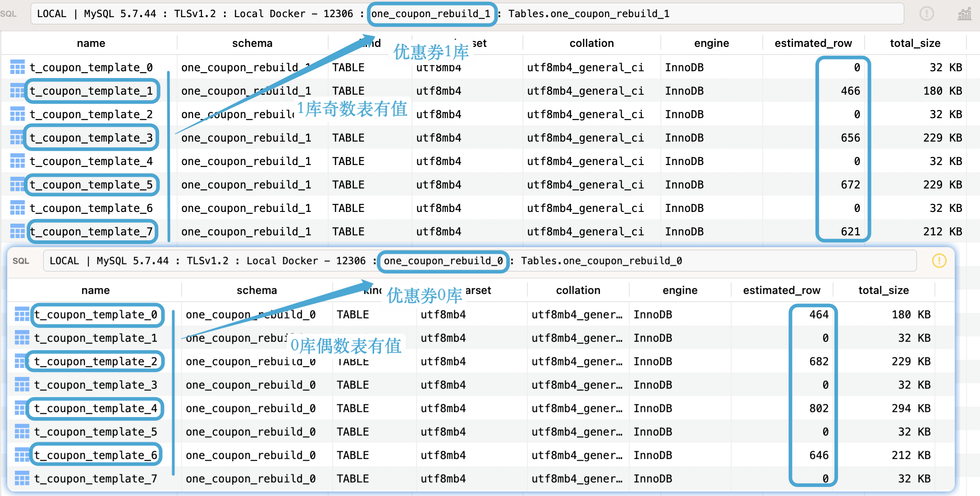Screen dimensions: 980x496
Task: Sort by name column in lower window
Action: pos(96,290)
